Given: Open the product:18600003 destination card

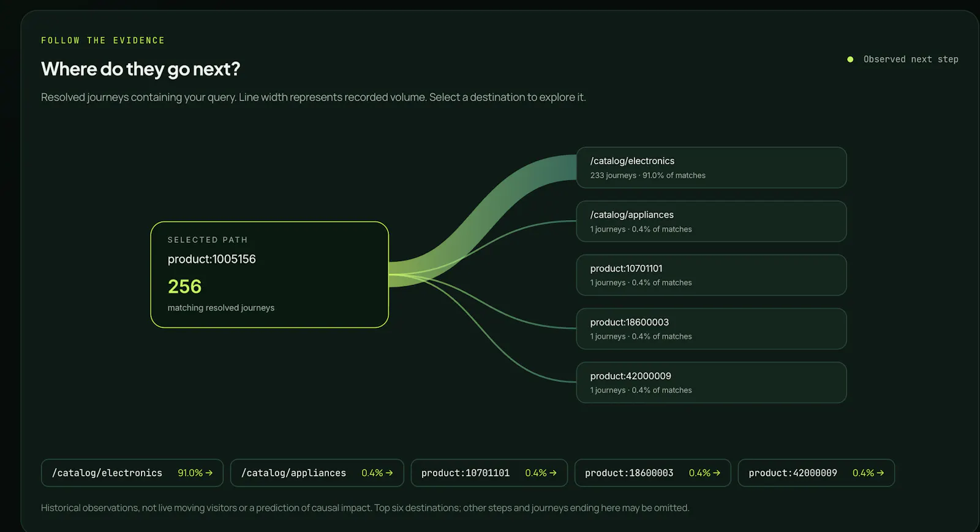Looking at the screenshot, I should tap(711, 329).
